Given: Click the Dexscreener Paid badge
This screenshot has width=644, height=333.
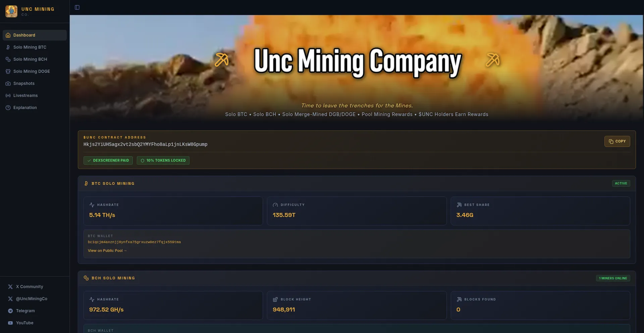Looking at the screenshot, I should pos(108,161).
